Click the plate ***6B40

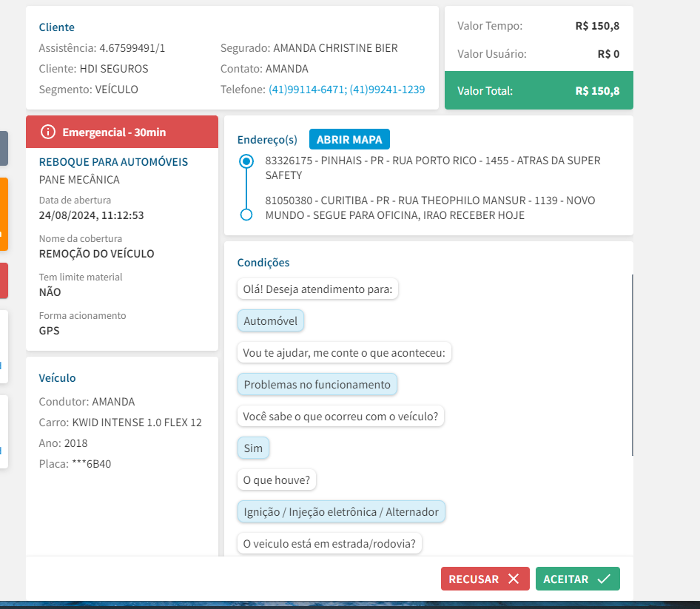pyautogui.click(x=92, y=464)
